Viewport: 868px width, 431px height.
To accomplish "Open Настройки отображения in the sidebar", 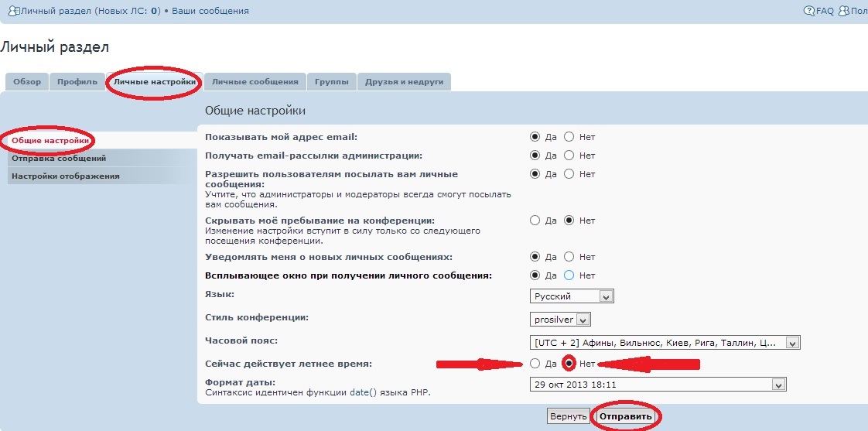I will click(66, 176).
